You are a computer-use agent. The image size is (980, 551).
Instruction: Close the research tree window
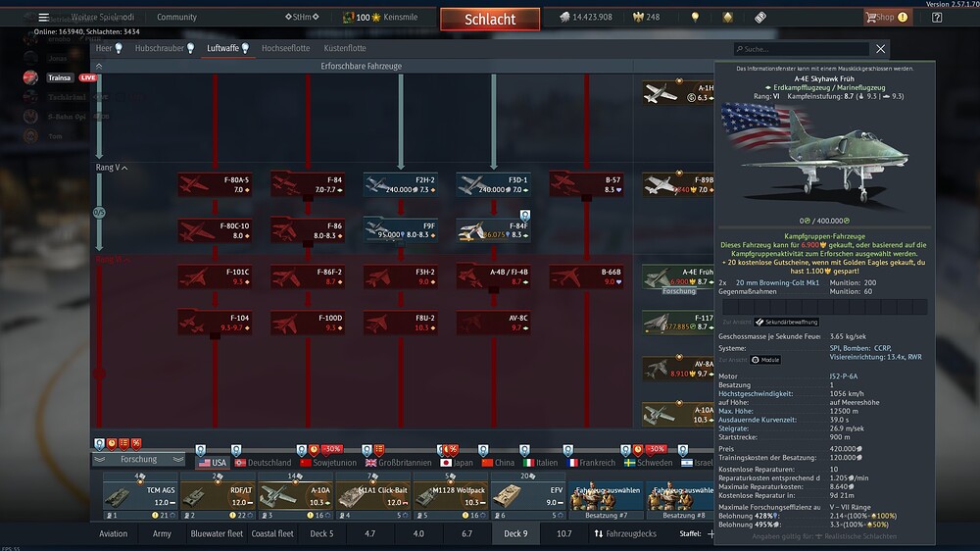pos(881,49)
